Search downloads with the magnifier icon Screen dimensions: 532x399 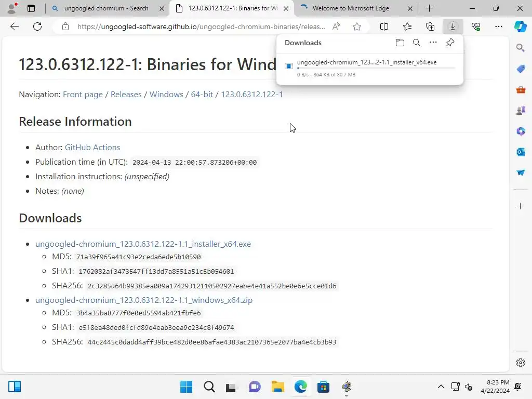pos(416,43)
